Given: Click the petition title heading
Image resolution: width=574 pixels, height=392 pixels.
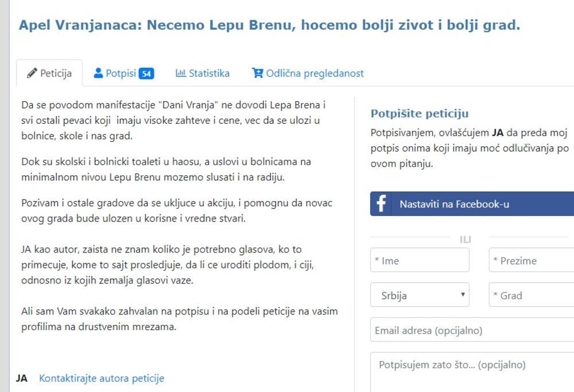Looking at the screenshot, I should coord(269,25).
